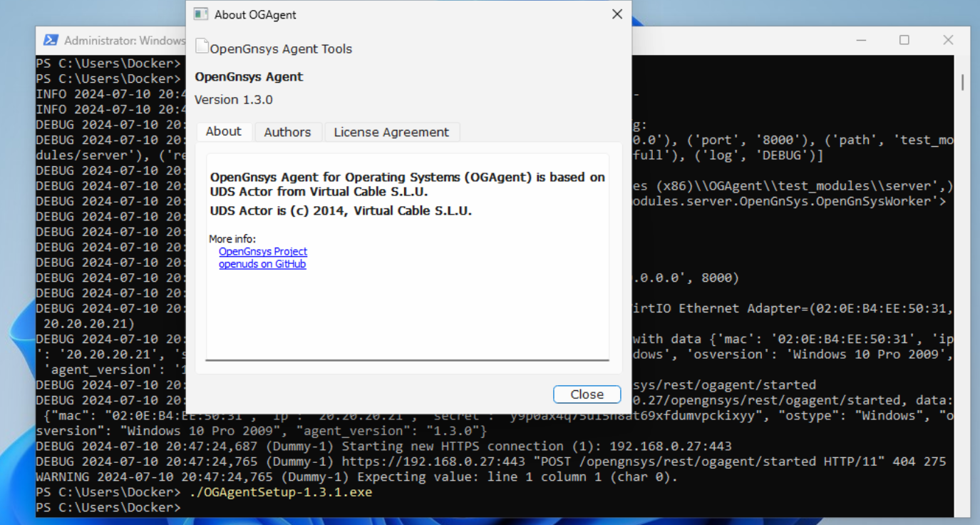This screenshot has width=980, height=525.
Task: Click the UDS Actor copyright text
Action: click(341, 211)
